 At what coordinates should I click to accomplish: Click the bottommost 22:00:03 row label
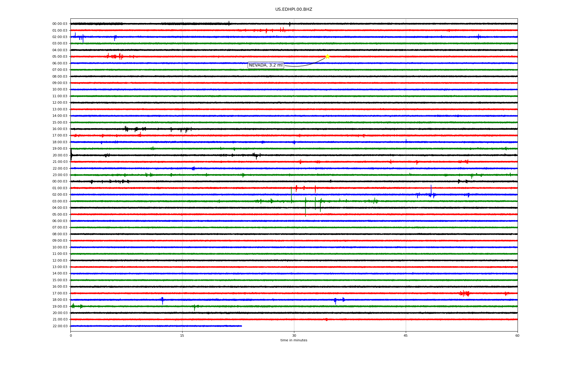[x=60, y=326]
